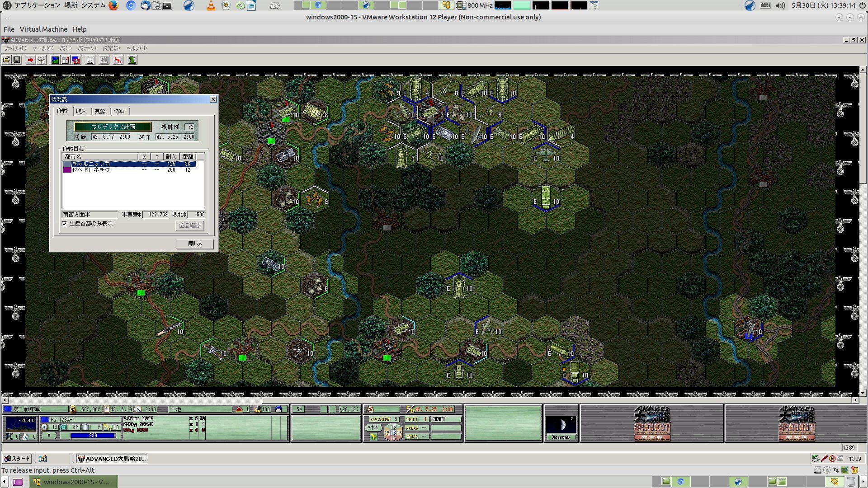The image size is (868, 488).
Task: Click the open file toolbar icon
Action: pyautogui.click(x=7, y=60)
